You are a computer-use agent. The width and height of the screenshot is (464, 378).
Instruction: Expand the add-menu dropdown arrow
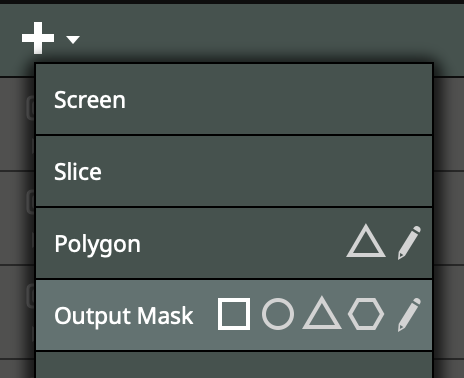[73, 40]
